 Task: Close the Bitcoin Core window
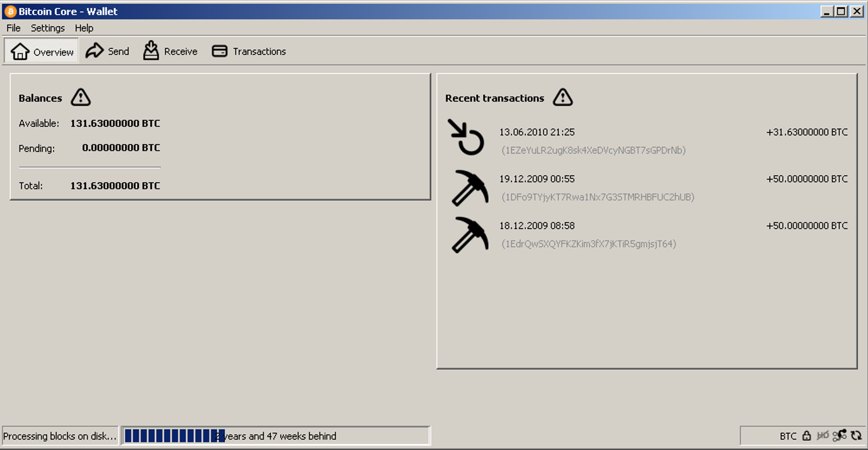[x=857, y=11]
